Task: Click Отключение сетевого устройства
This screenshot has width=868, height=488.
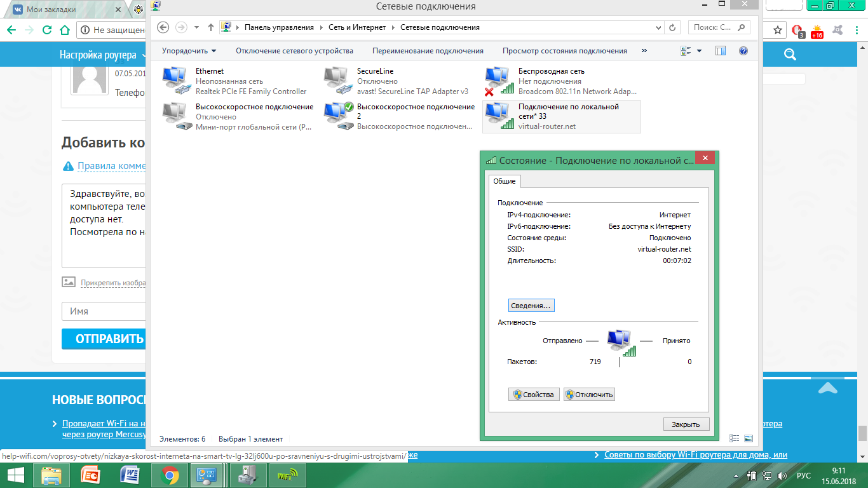Action: (x=294, y=51)
